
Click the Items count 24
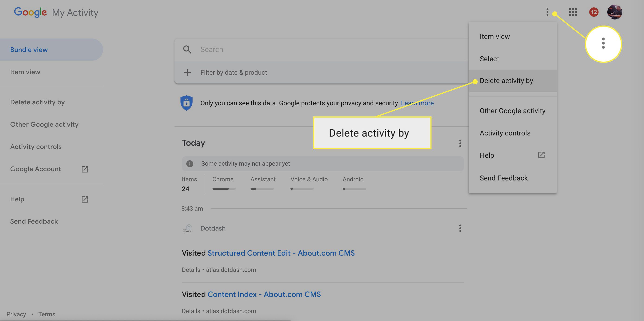click(186, 189)
